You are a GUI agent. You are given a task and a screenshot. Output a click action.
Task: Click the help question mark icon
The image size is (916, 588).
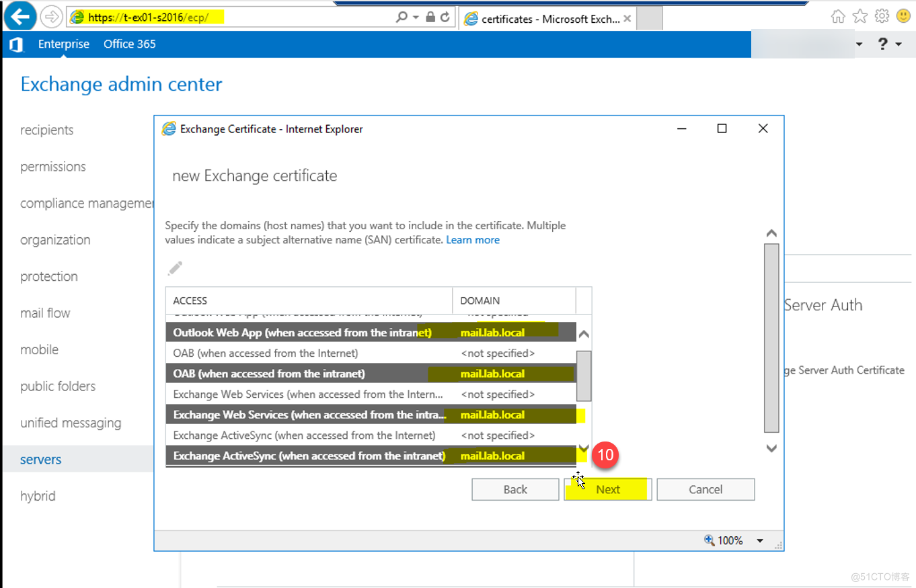pos(883,44)
